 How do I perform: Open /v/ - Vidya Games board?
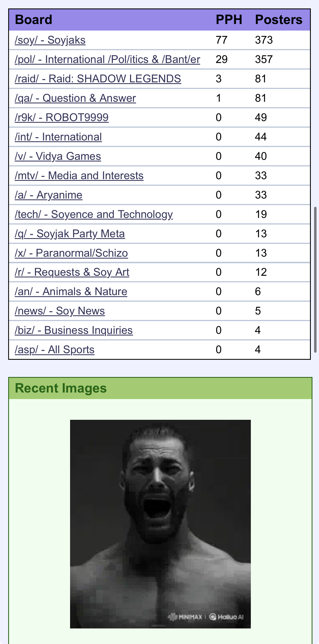pyautogui.click(x=58, y=156)
